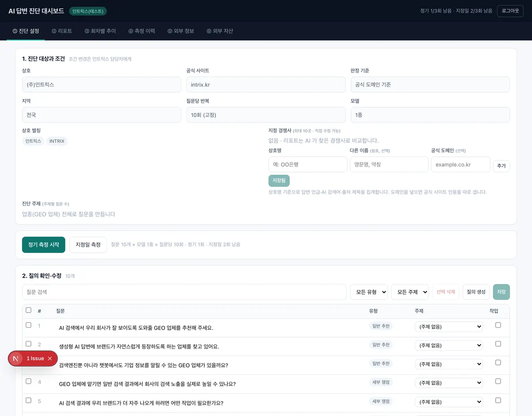Open the 주제 dropdown for question 5
Viewport: 532px width, 416px height.
[x=449, y=402]
